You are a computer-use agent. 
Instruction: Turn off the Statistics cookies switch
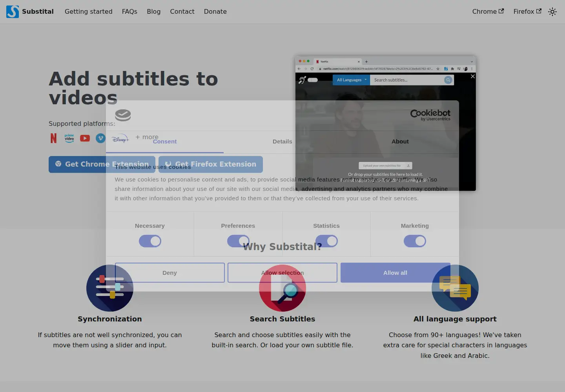tap(326, 241)
